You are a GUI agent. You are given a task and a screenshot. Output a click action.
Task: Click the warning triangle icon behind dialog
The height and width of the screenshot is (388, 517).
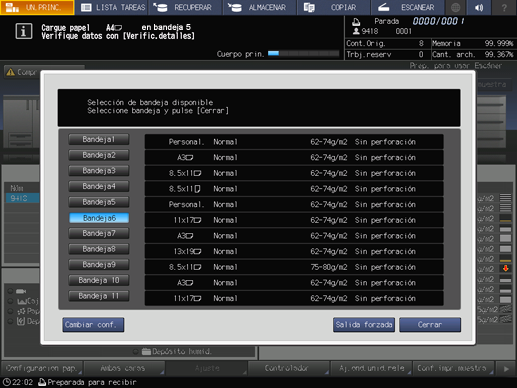click(11, 72)
